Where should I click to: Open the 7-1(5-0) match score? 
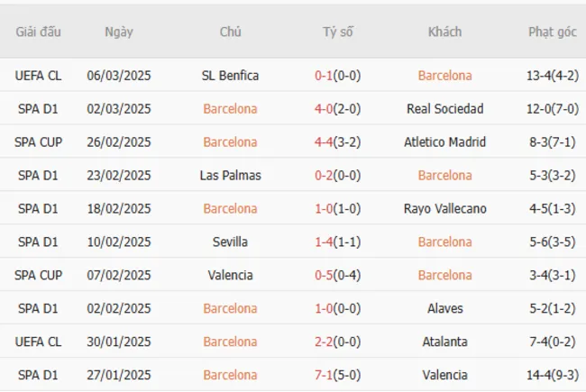pos(338,376)
